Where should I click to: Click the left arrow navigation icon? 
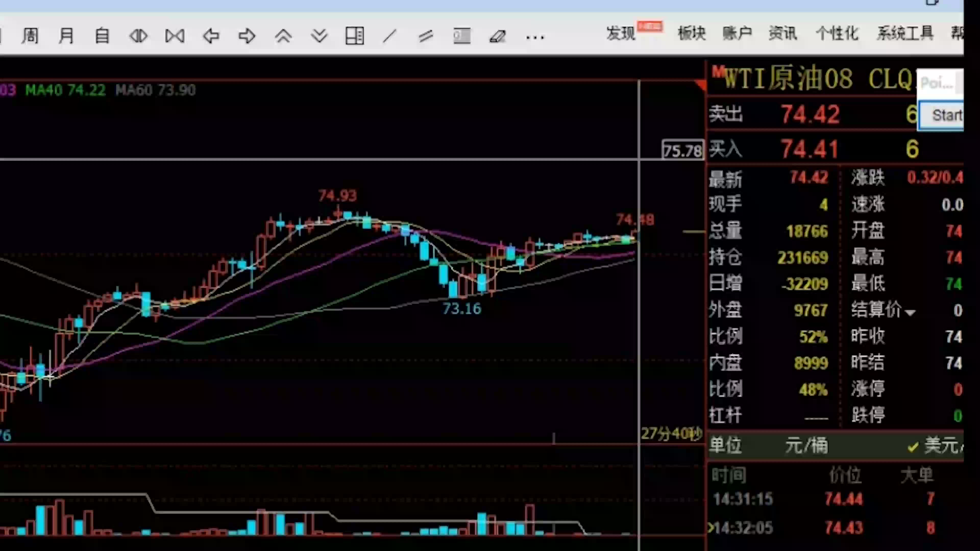tap(211, 36)
